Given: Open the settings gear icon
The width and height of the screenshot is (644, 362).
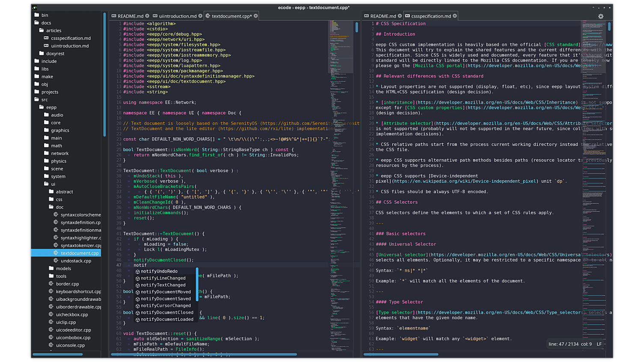Looking at the screenshot, I should point(601,16).
